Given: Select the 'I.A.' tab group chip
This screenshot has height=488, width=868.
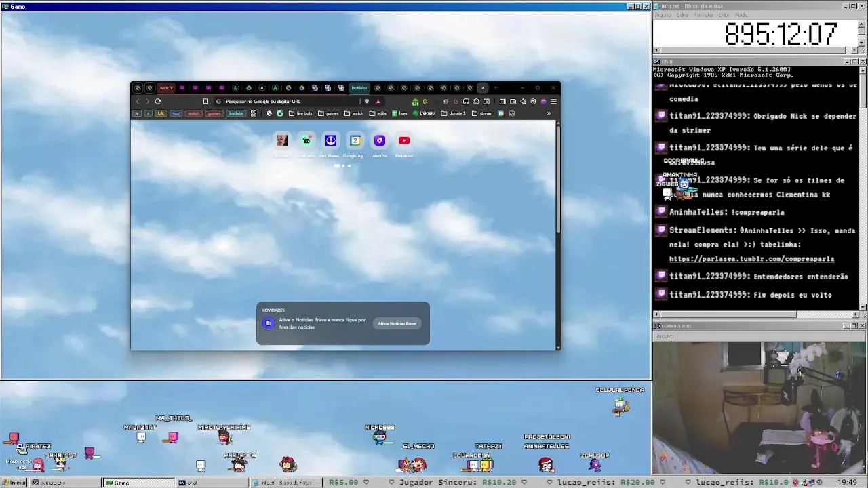Looking at the screenshot, I should pyautogui.click(x=161, y=113).
